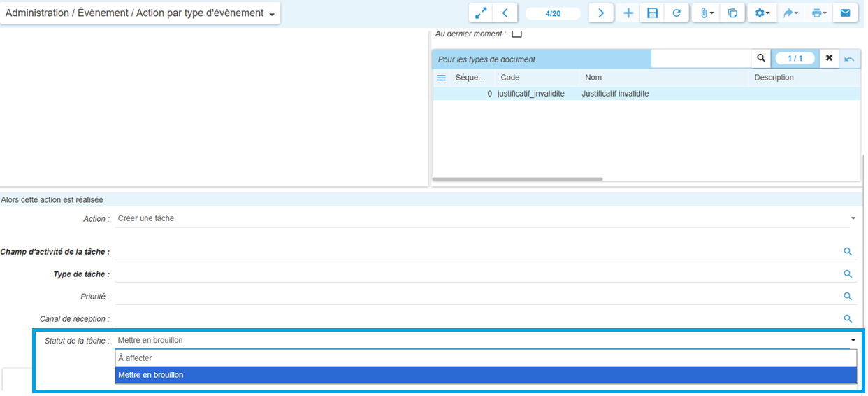Click the duplicate record icon
Image resolution: width=868 pixels, height=396 pixels.
(732, 13)
